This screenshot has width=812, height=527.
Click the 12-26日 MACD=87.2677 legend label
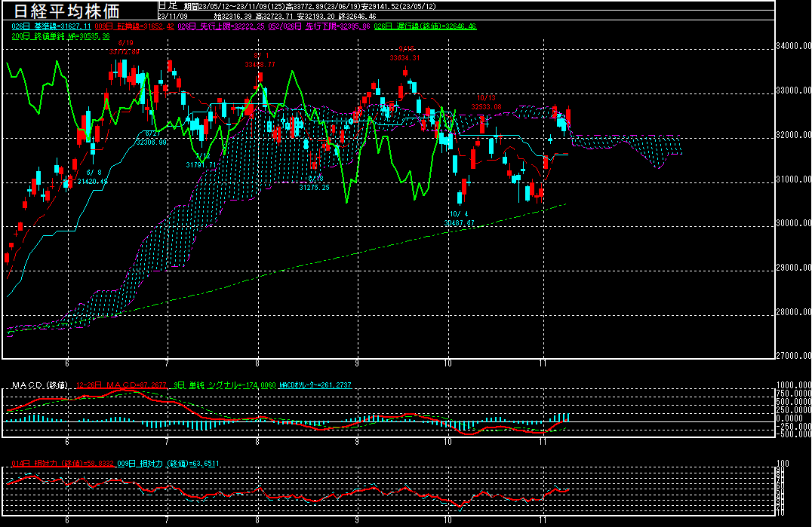pos(121,385)
